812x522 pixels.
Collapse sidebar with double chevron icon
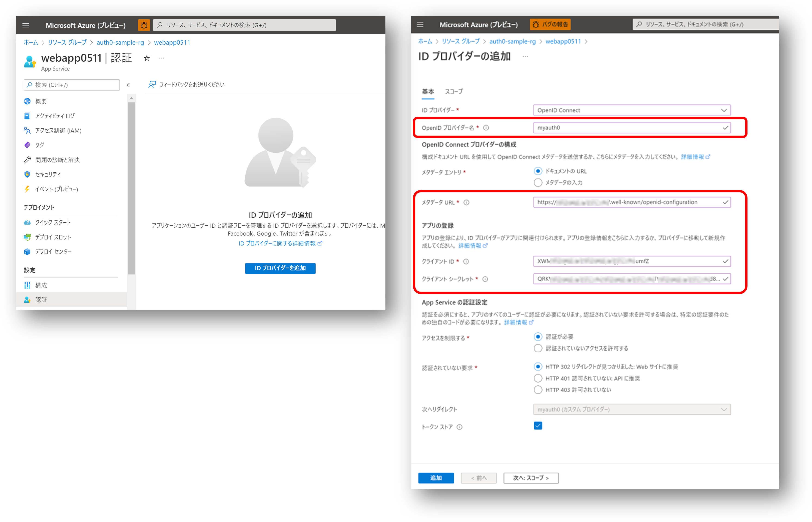pyautogui.click(x=129, y=85)
